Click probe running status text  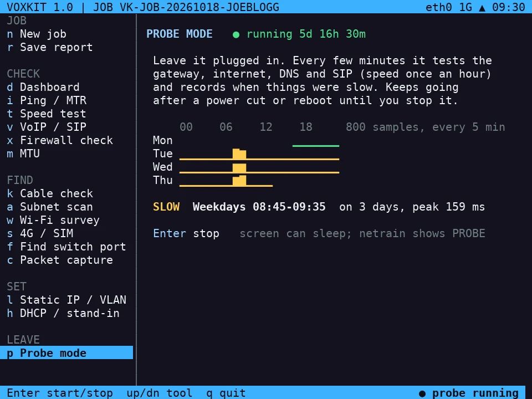pos(475,393)
